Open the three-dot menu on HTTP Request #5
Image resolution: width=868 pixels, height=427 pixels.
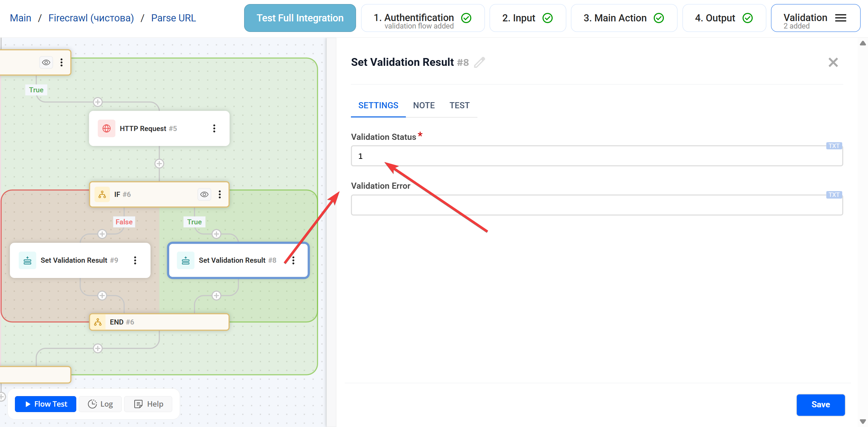click(214, 129)
